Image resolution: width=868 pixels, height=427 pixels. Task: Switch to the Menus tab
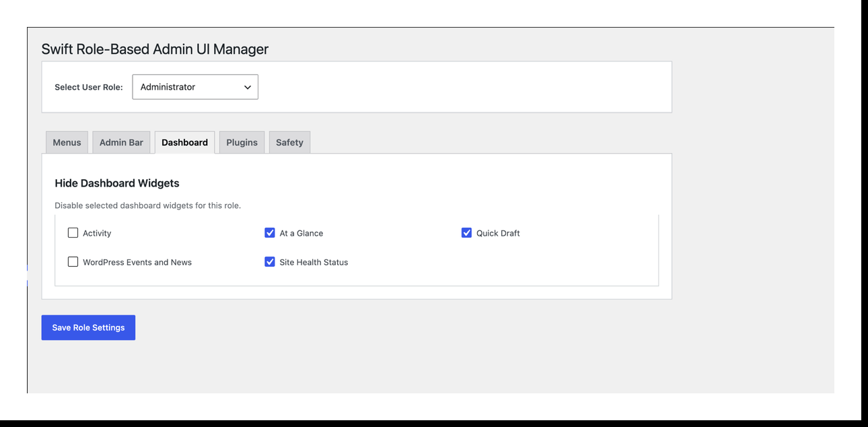67,142
